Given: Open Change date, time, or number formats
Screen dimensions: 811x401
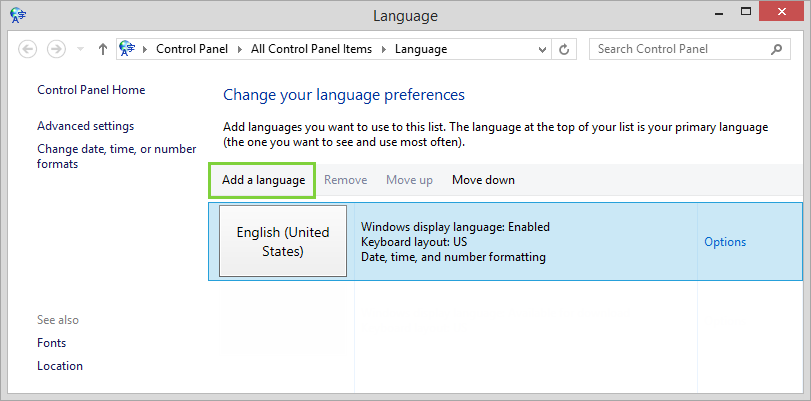Looking at the screenshot, I should (116, 156).
